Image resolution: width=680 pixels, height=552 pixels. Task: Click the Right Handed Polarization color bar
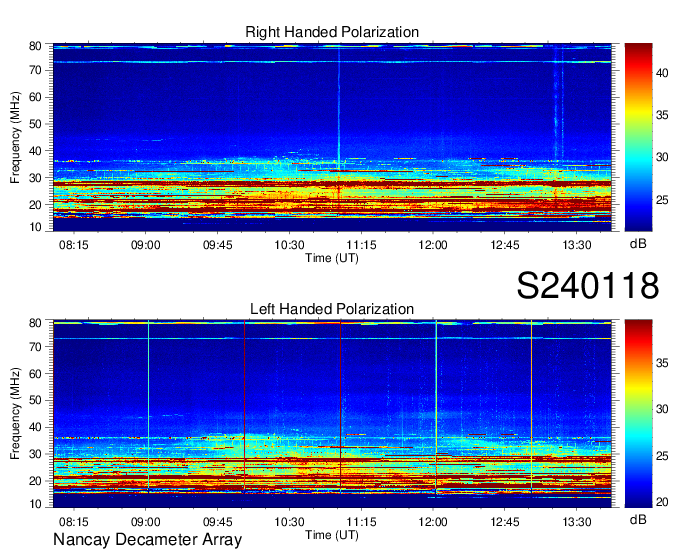pyautogui.click(x=638, y=137)
